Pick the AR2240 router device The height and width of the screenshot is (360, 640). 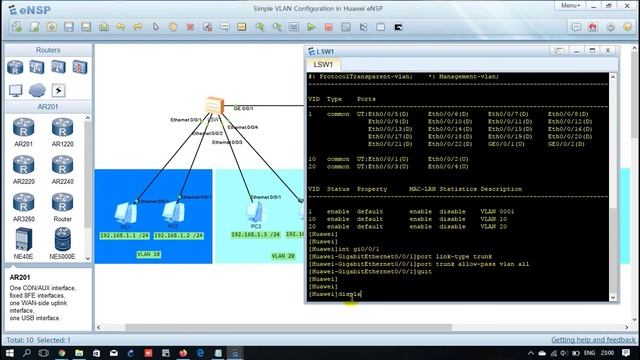coord(62,169)
